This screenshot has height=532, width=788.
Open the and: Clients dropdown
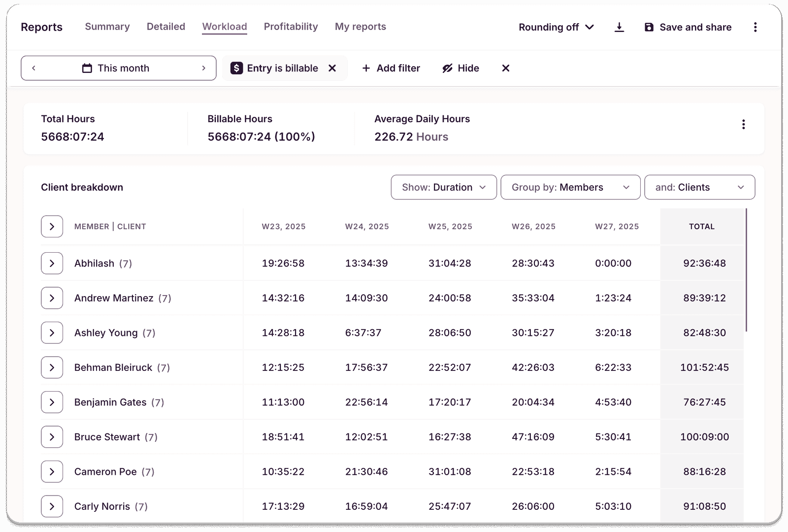click(x=699, y=187)
